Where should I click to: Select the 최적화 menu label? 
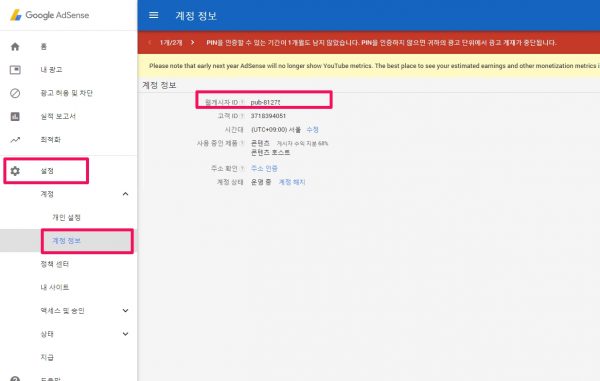pyautogui.click(x=51, y=140)
